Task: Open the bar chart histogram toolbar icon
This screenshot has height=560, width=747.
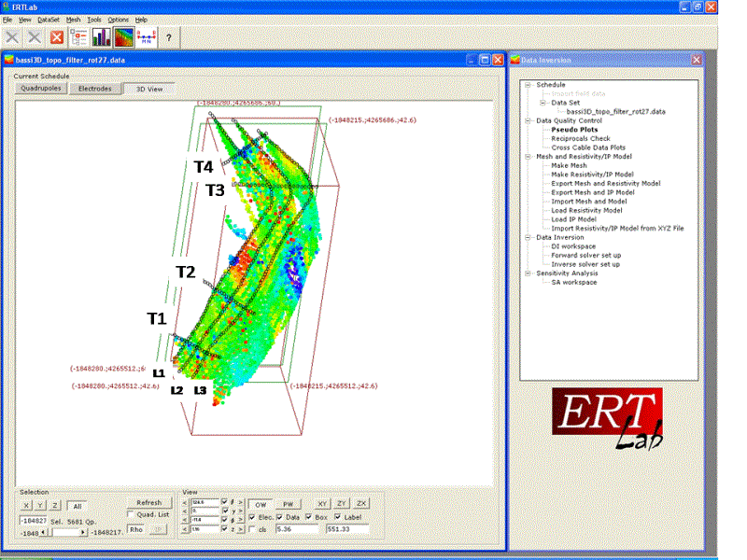Action: pyautogui.click(x=101, y=37)
